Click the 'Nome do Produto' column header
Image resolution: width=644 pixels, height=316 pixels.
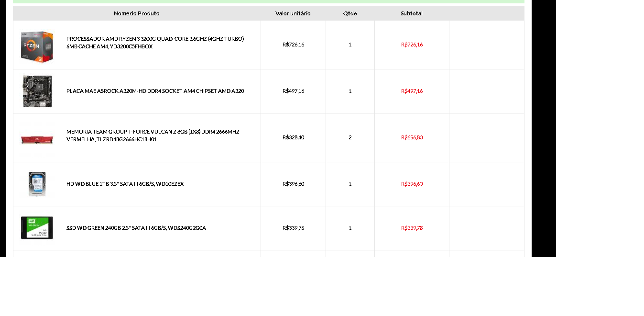(x=137, y=13)
